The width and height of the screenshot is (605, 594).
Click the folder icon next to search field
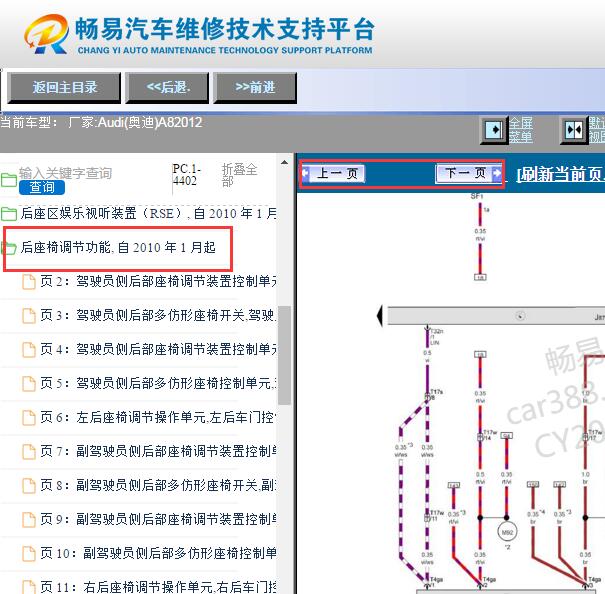(8, 180)
